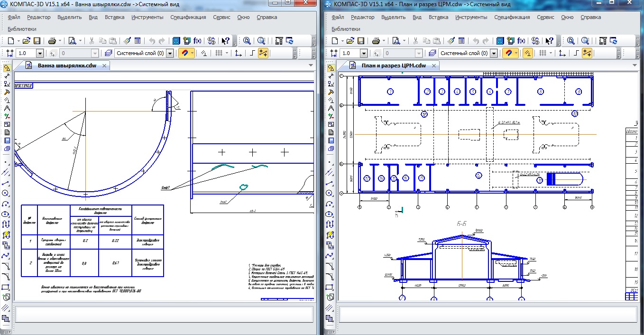Open Спецификация menu in right window
Viewport: 644px width, 335px height.
[512, 17]
